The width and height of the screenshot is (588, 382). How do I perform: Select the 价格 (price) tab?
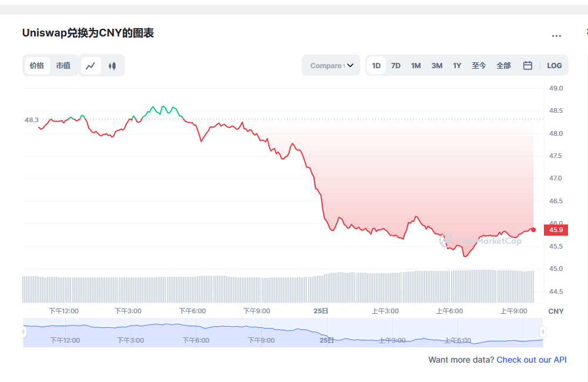[x=37, y=66]
